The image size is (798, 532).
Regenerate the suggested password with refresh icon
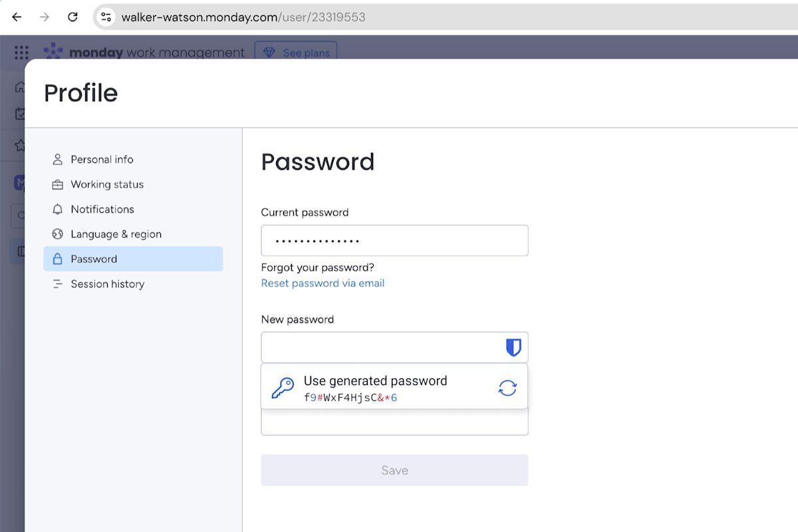507,388
